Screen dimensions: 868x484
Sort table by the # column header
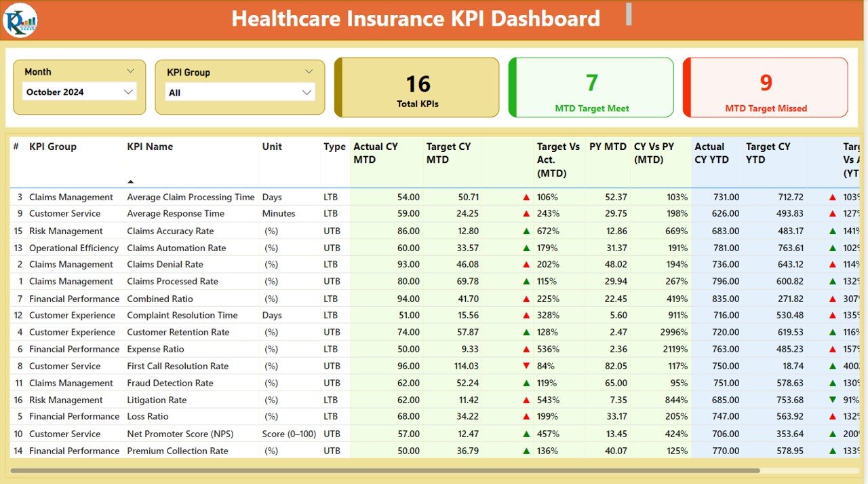pos(16,147)
